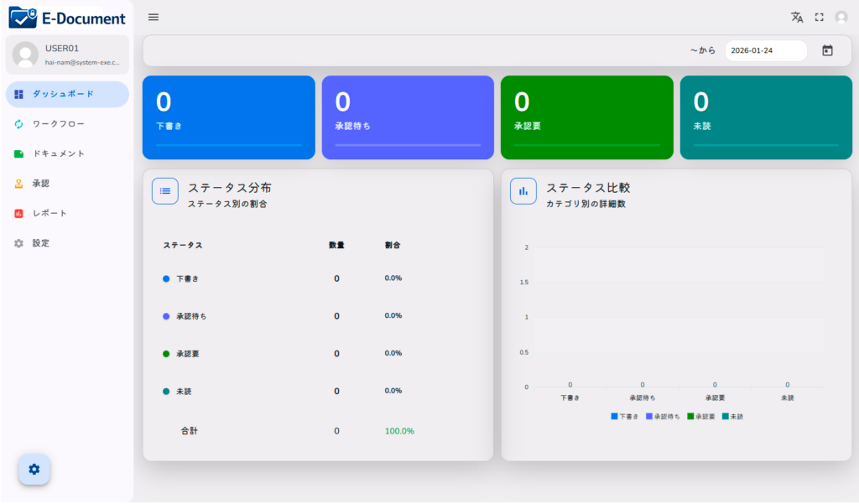Open the USER01 profile panel
This screenshot has height=504, width=859.
[67, 55]
